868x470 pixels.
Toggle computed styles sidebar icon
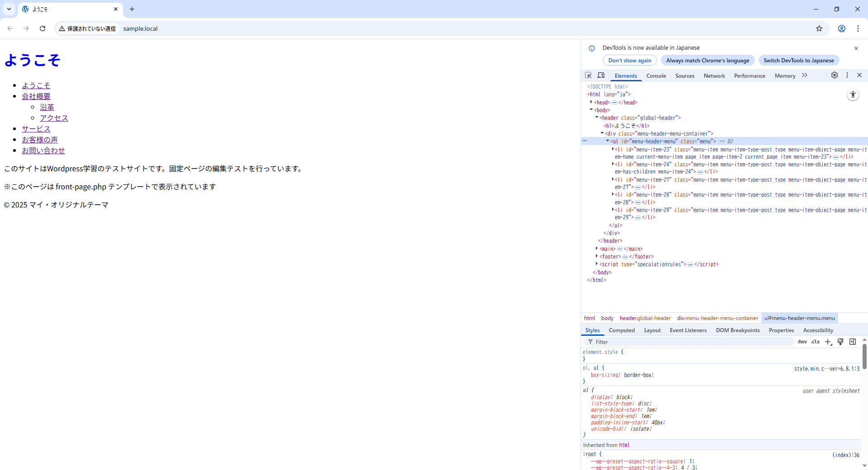point(853,342)
